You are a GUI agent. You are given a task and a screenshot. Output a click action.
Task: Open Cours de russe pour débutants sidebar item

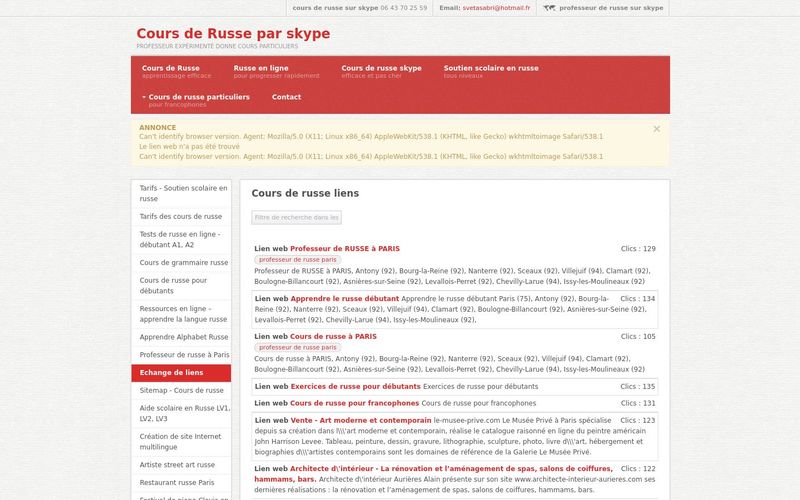coord(181,286)
